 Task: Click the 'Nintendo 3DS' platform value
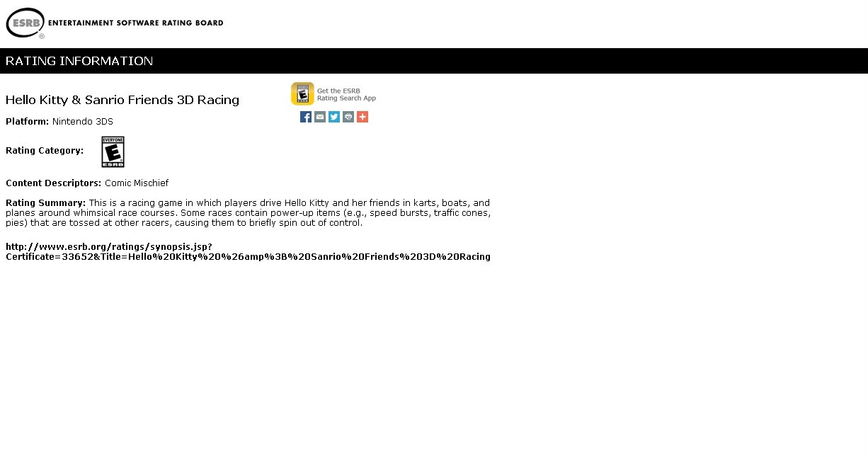pos(83,122)
